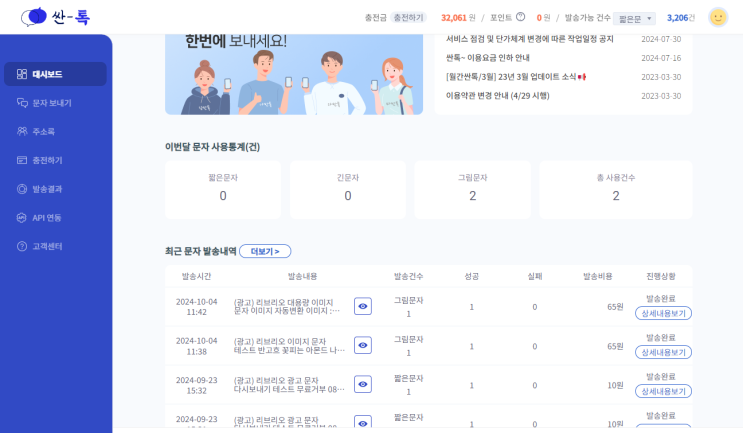The height and width of the screenshot is (433, 743).
Task: Click the 주소록 people icon
Action: point(22,131)
